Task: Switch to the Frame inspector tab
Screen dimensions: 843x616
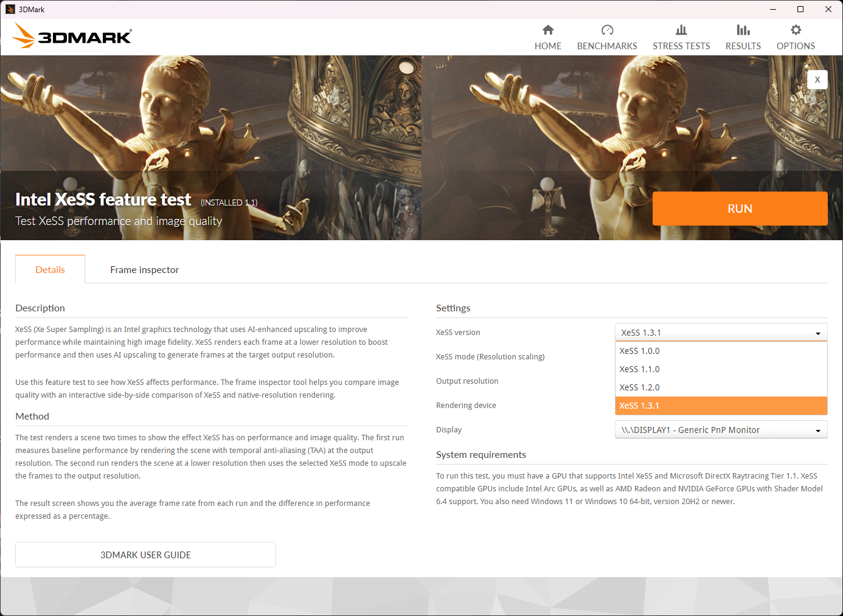Action: coord(144,269)
